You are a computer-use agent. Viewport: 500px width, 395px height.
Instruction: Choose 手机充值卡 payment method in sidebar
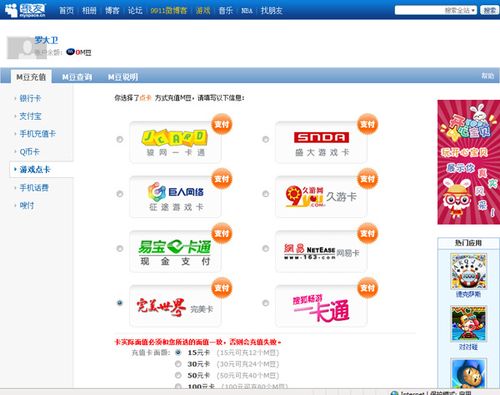[x=38, y=134]
